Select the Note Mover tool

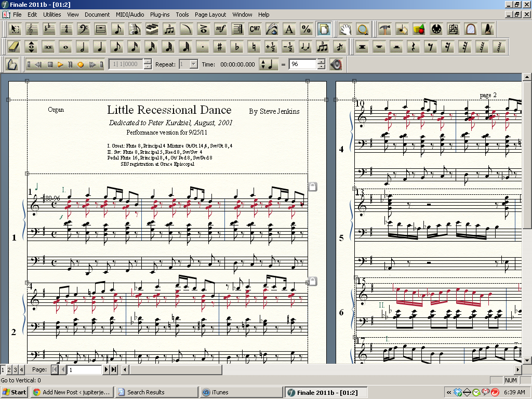pos(402,30)
